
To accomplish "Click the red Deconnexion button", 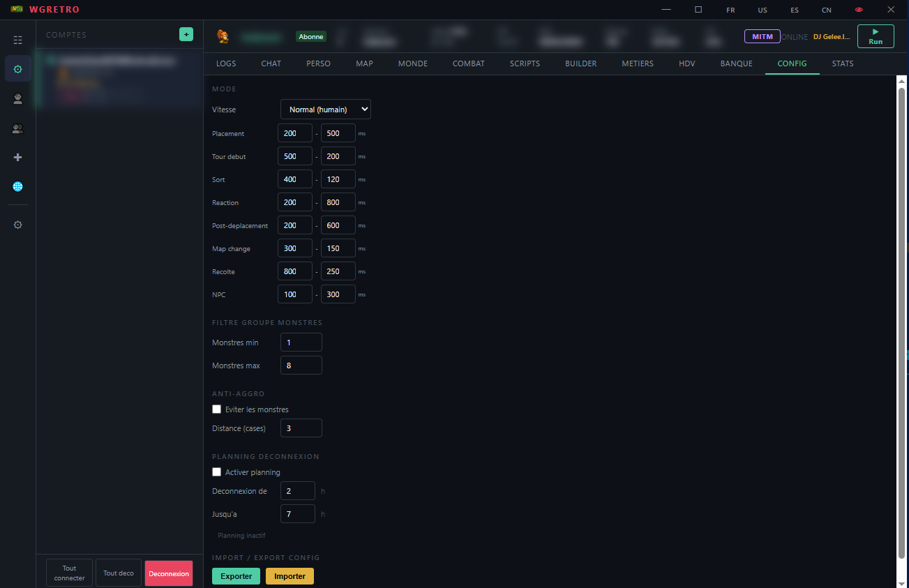I will 169,573.
